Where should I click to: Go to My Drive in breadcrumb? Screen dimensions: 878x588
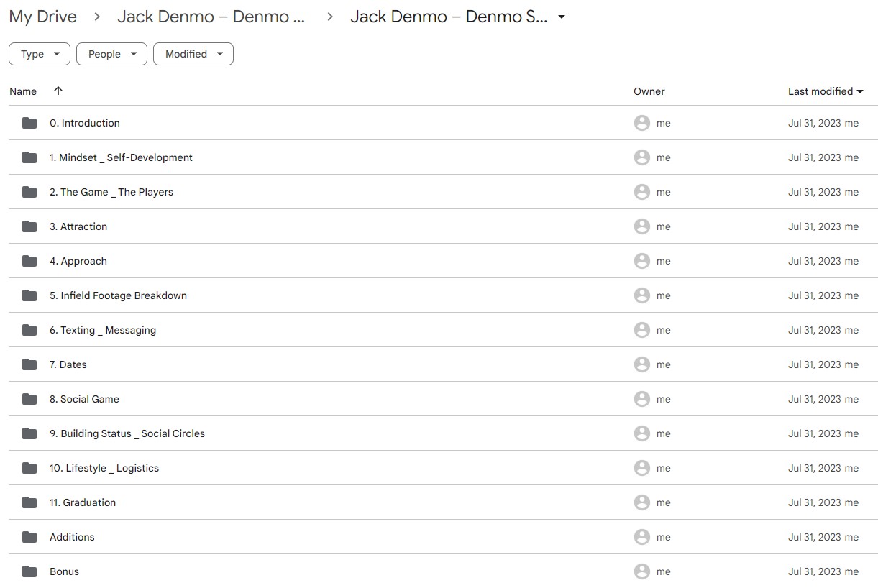coord(43,17)
